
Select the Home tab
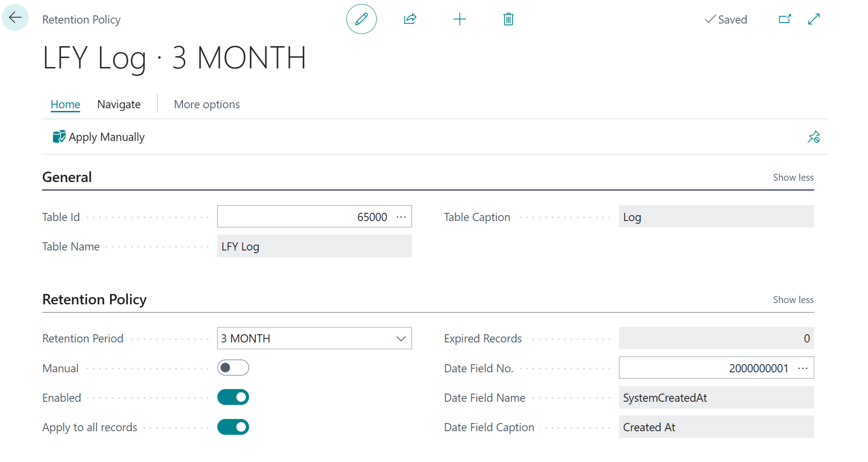[65, 105]
